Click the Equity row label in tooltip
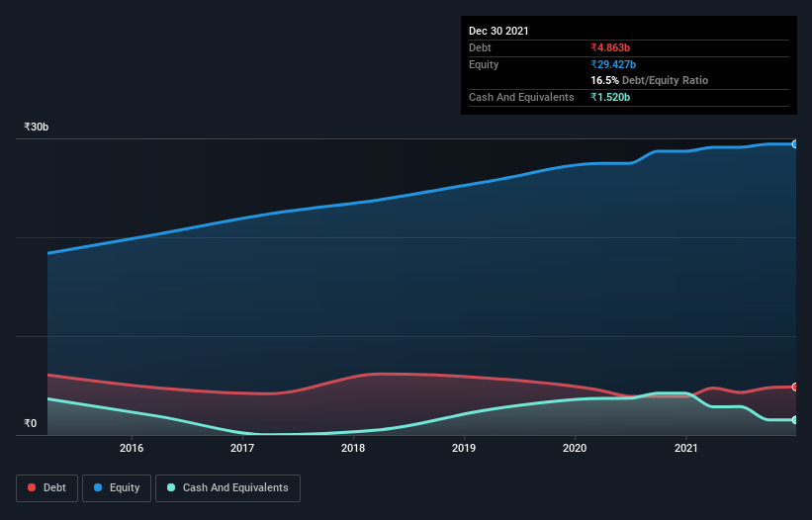 click(484, 64)
